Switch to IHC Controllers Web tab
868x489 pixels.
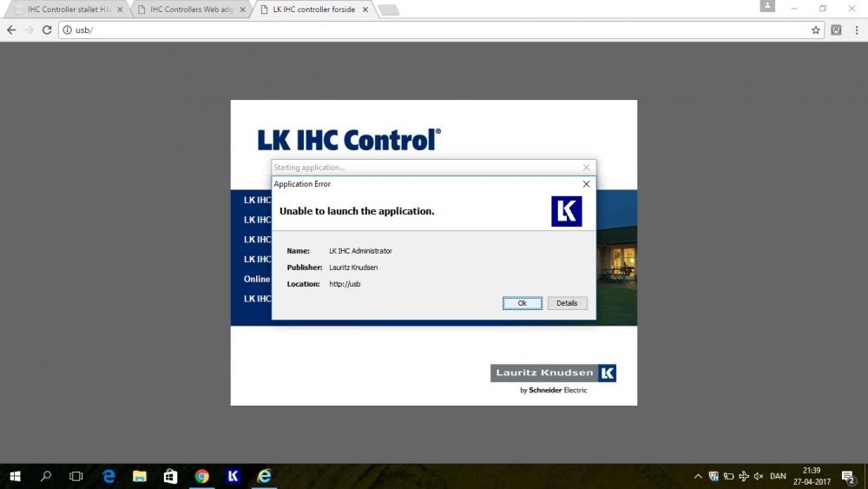click(187, 10)
